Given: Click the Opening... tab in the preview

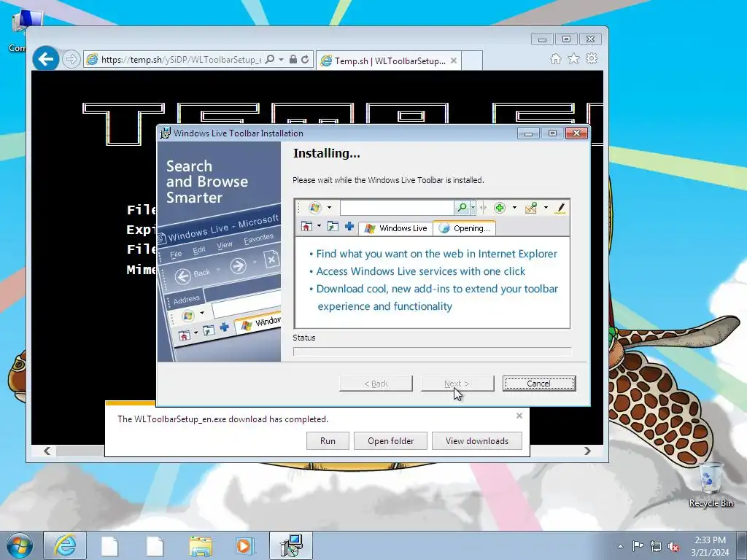Looking at the screenshot, I should 465,228.
